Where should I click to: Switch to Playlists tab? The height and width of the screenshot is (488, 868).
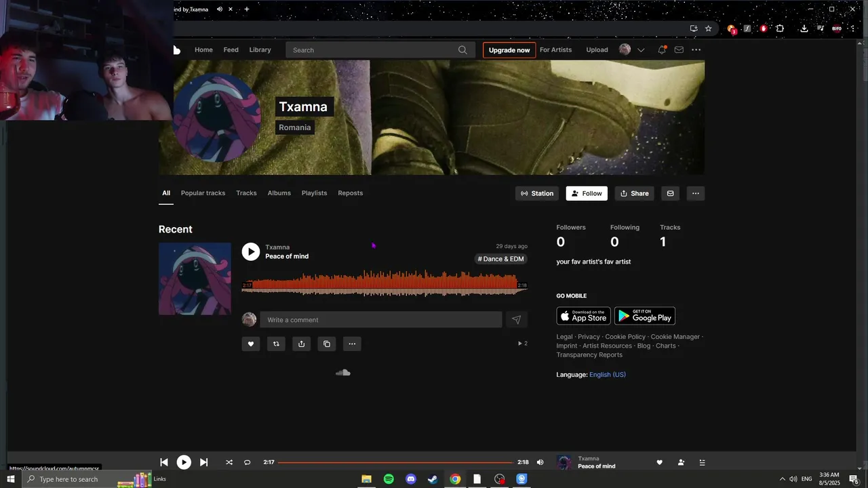[x=314, y=193]
